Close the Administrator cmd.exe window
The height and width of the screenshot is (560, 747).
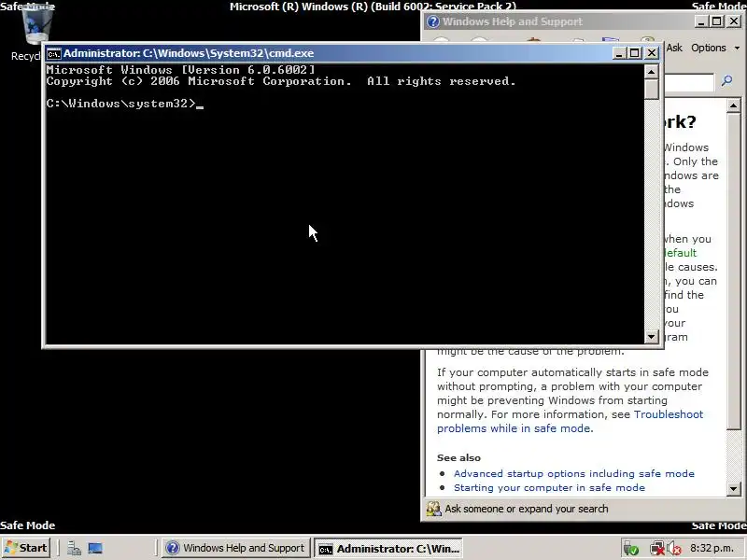[x=651, y=53]
